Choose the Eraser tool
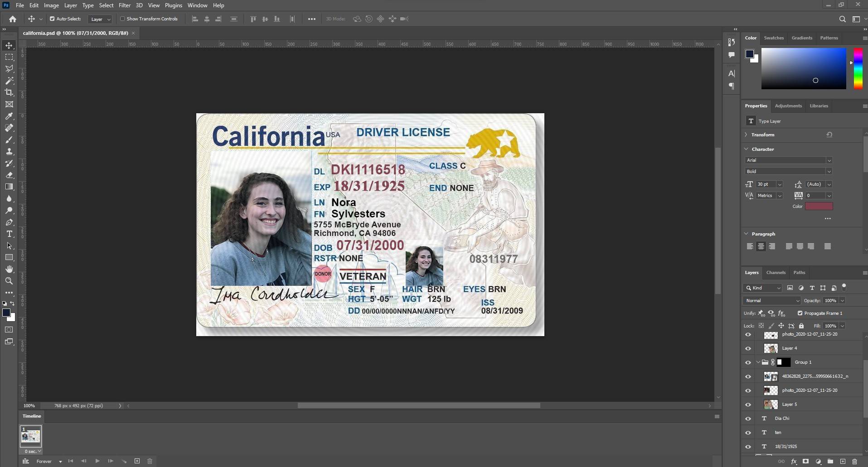 (9, 175)
